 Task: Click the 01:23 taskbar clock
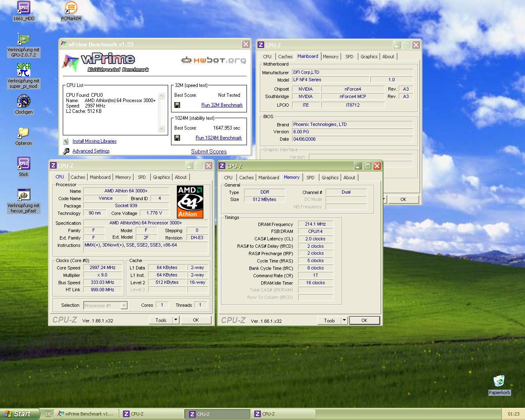[x=513, y=414]
